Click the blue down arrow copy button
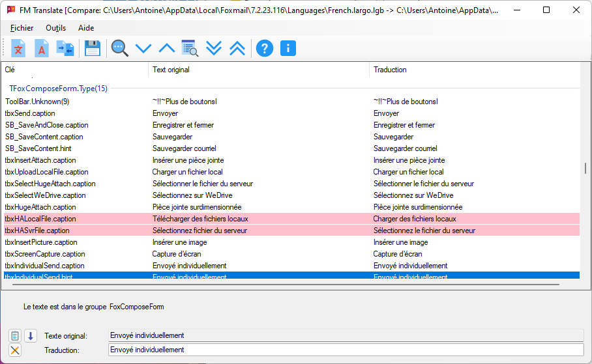This screenshot has height=364, width=592. pos(31,336)
